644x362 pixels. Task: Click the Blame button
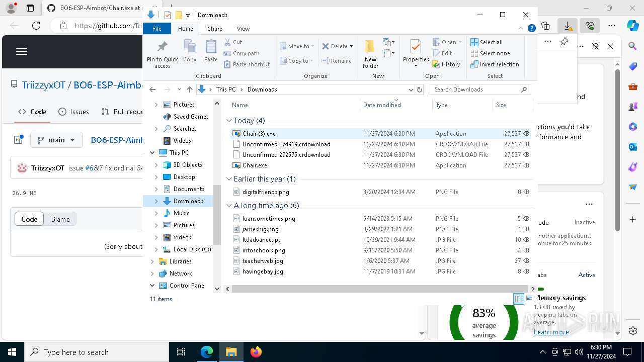(60, 219)
